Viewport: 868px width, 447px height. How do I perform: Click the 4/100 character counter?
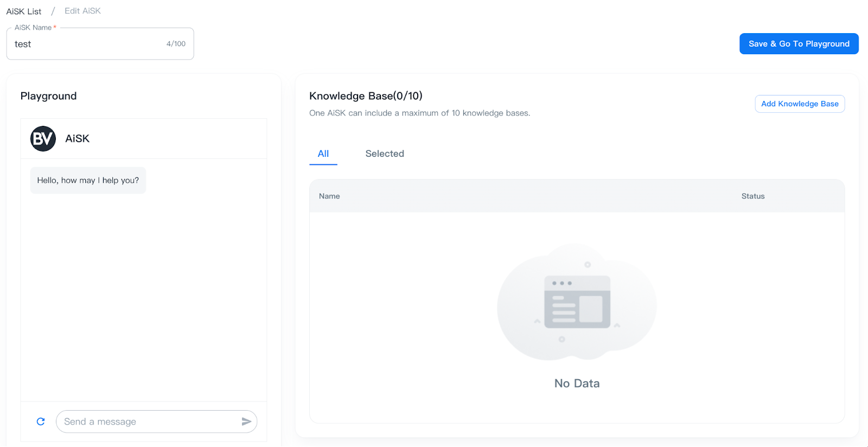[176, 44]
